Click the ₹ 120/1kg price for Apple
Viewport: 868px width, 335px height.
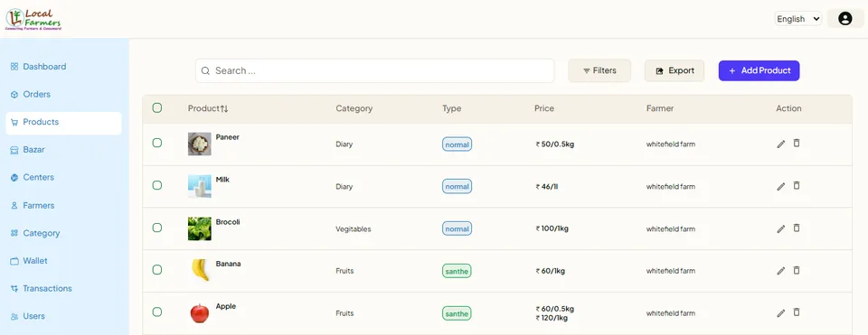(552, 318)
